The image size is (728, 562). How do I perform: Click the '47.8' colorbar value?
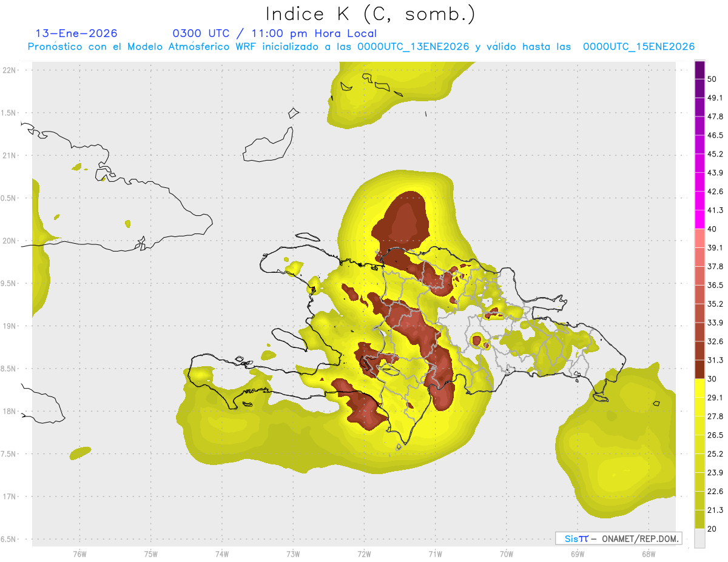coord(715,116)
